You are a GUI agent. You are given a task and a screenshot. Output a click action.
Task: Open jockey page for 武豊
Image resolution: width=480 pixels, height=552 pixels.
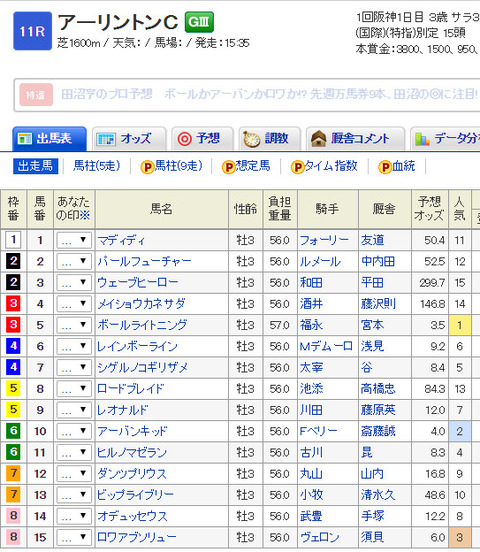click(311, 516)
